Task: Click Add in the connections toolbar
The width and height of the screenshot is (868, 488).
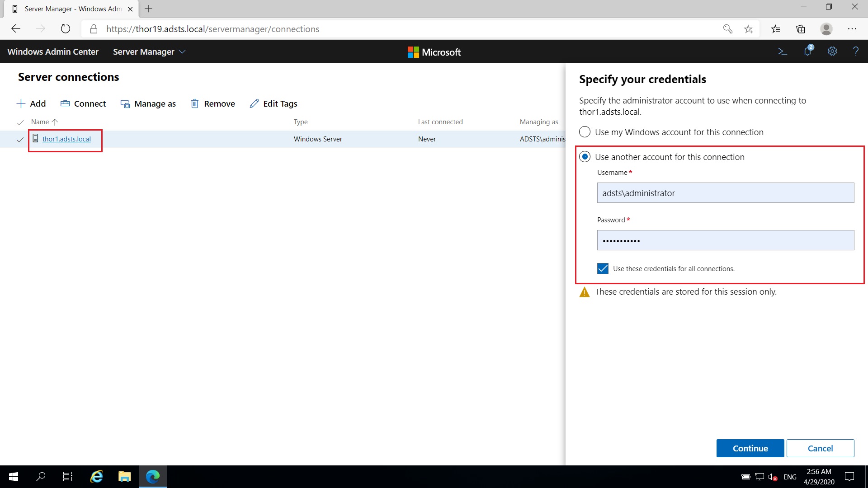Action: click(31, 103)
